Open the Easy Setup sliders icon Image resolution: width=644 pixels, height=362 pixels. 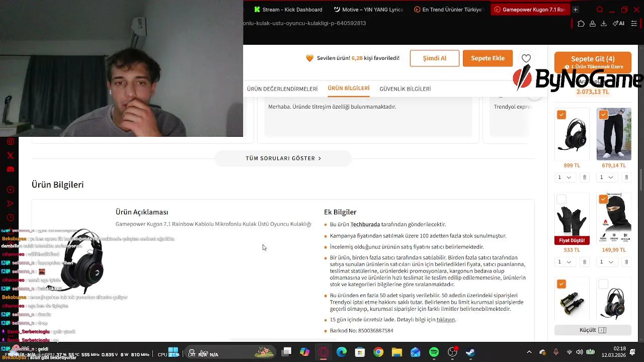tap(634, 24)
